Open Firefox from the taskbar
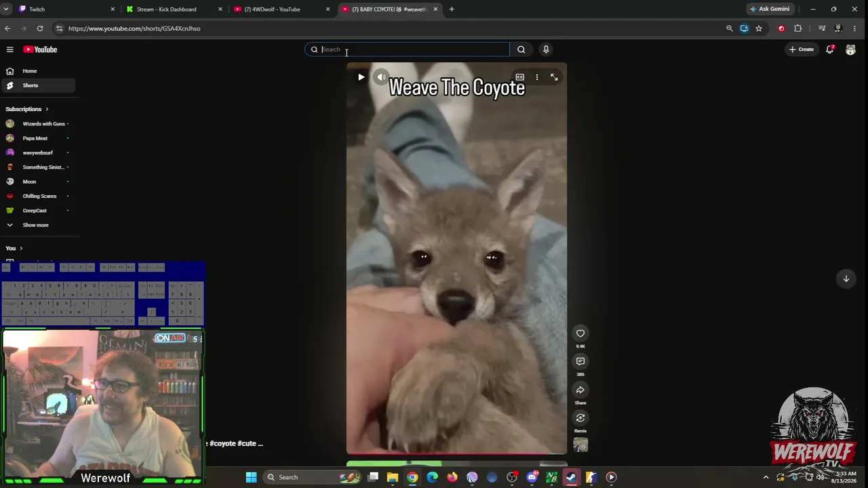This screenshot has width=868, height=488. pos(452,477)
